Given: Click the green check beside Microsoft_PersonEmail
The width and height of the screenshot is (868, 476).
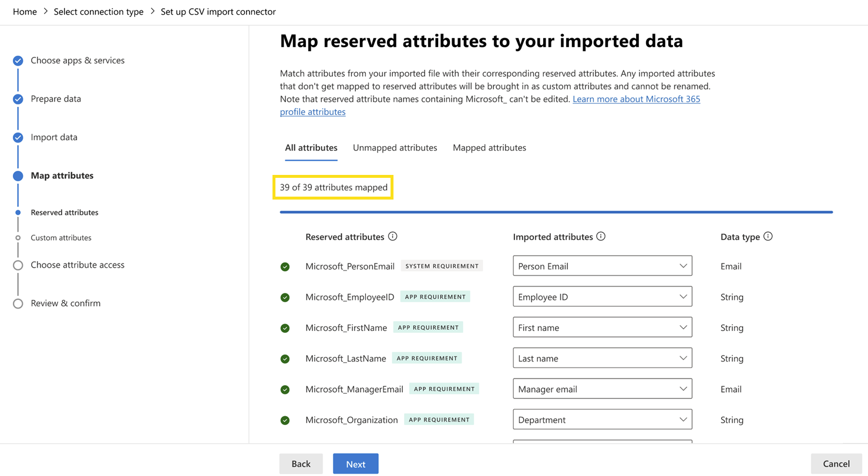Looking at the screenshot, I should 285,266.
